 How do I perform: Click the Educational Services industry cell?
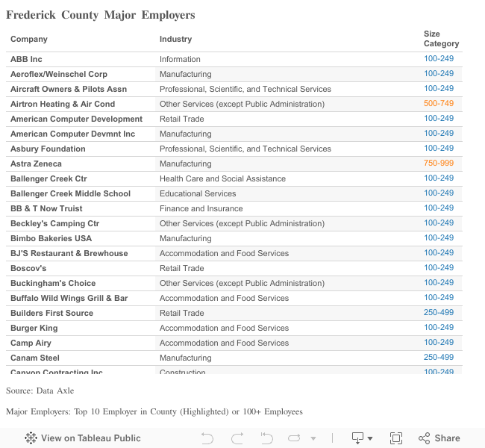198,193
